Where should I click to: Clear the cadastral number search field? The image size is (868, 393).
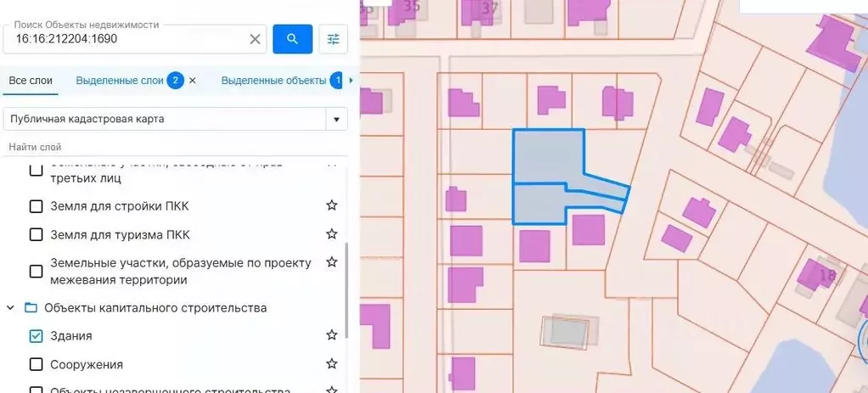tap(255, 39)
